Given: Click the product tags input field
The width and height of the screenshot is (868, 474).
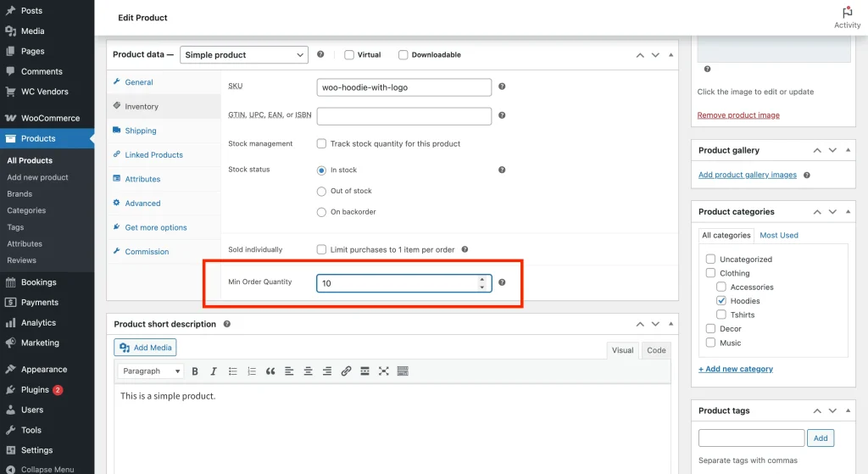Looking at the screenshot, I should coord(751,438).
